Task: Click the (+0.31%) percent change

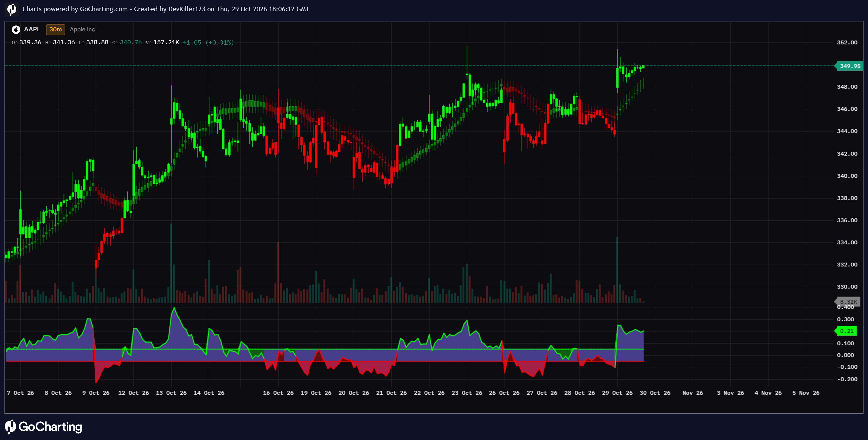Action: pos(220,42)
